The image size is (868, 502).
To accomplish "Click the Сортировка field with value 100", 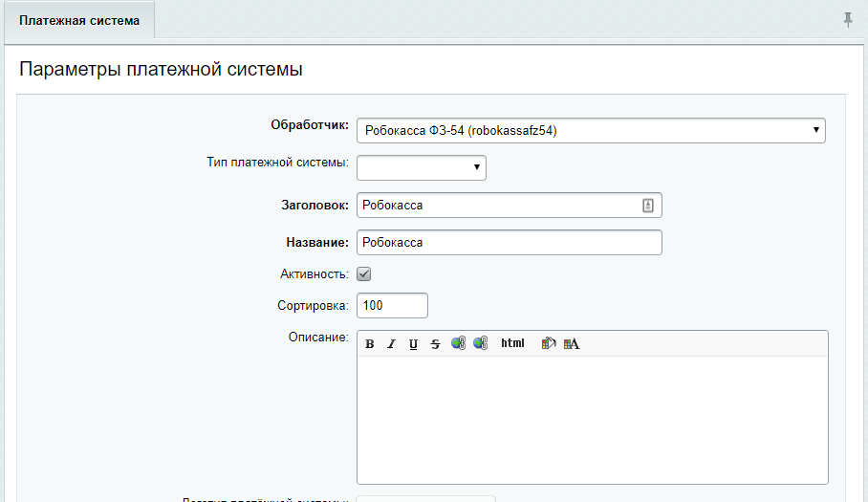I will coord(392,305).
